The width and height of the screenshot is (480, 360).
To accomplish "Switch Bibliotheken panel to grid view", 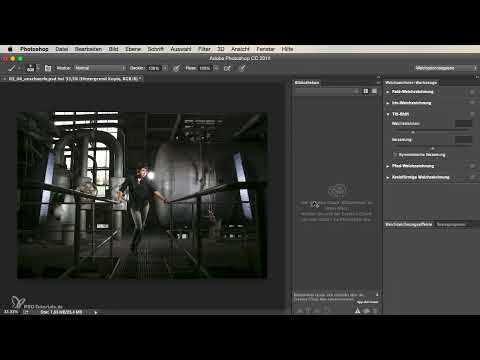I will click(366, 91).
